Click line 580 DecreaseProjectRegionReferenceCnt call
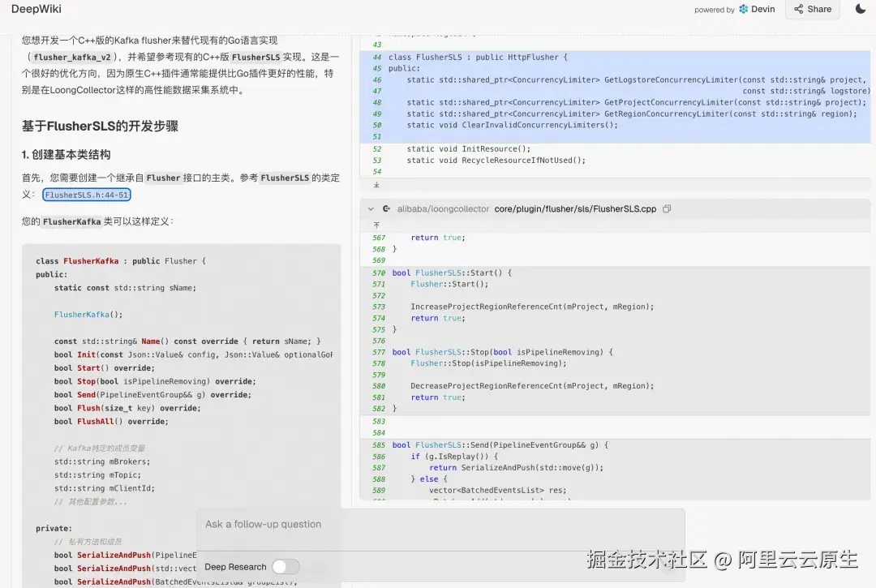This screenshot has height=588, width=876. 532,386
